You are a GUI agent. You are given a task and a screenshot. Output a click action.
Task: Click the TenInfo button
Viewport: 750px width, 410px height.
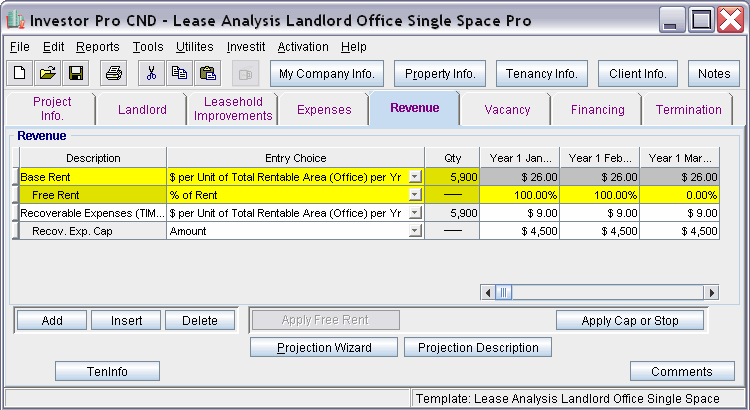[x=107, y=371]
